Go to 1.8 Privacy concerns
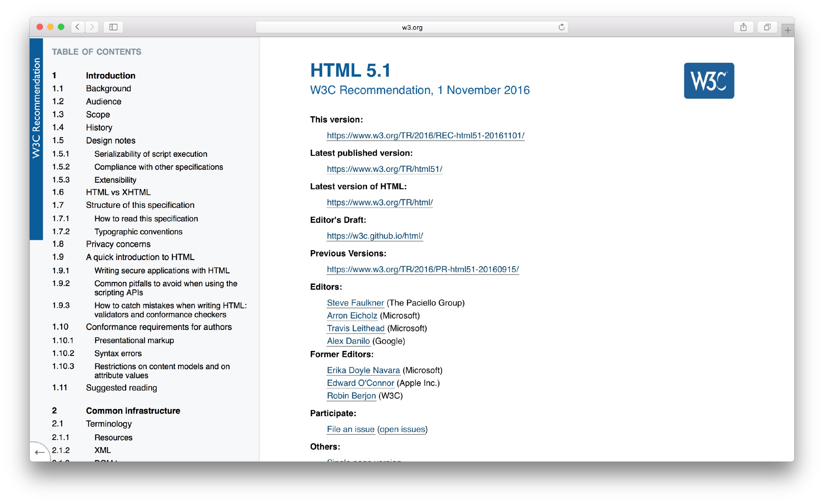This screenshot has height=504, width=824. click(118, 244)
